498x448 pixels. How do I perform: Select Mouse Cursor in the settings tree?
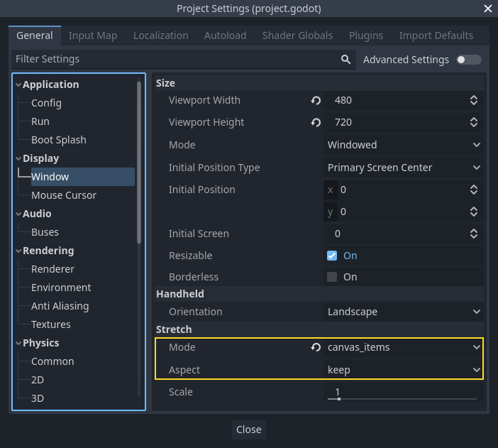click(64, 195)
